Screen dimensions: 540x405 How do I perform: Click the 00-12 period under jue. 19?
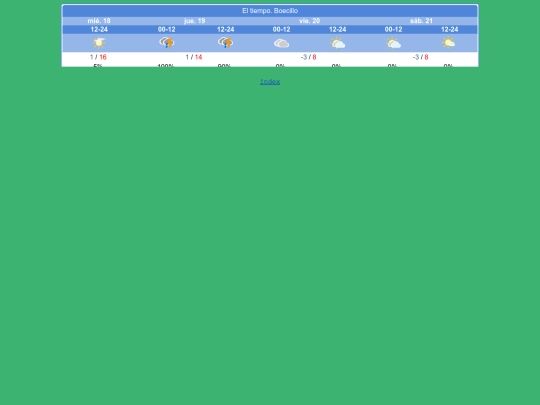[x=167, y=30]
